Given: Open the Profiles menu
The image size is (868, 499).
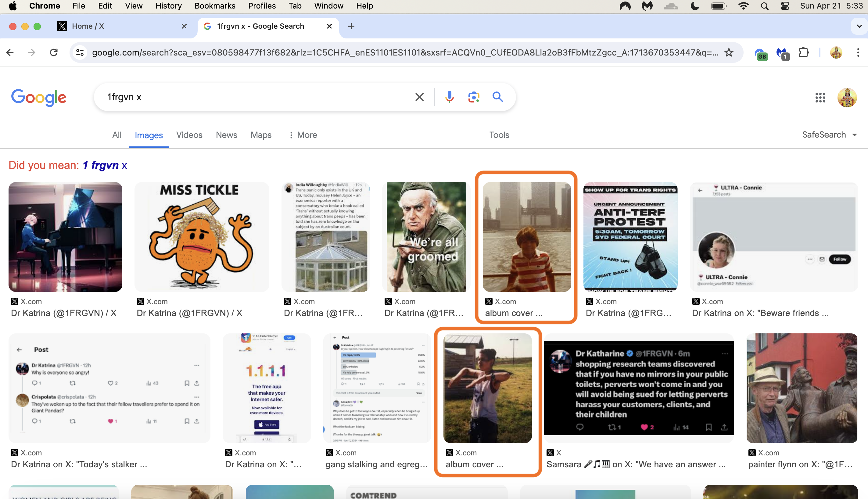Looking at the screenshot, I should [262, 6].
